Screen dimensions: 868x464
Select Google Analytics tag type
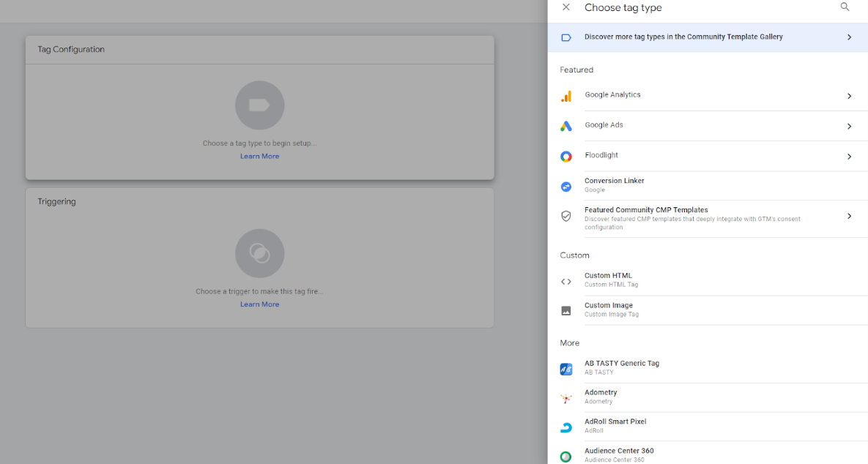pos(708,96)
